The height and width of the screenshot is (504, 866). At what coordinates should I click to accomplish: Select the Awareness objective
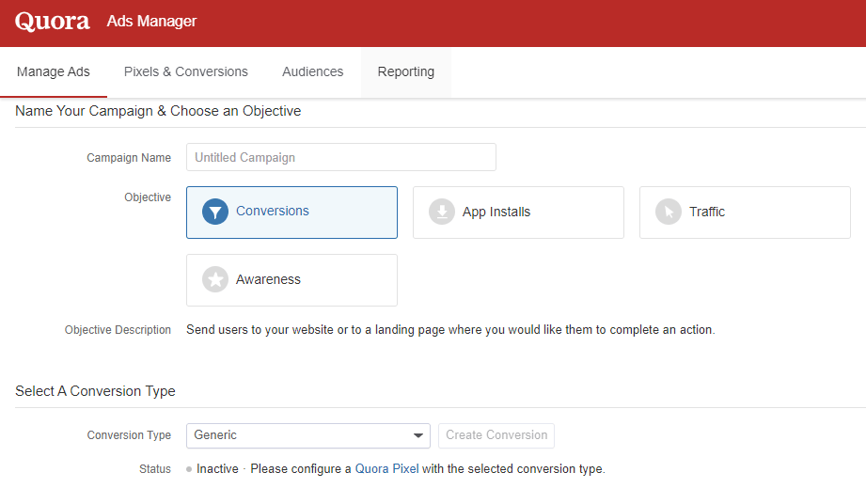291,280
